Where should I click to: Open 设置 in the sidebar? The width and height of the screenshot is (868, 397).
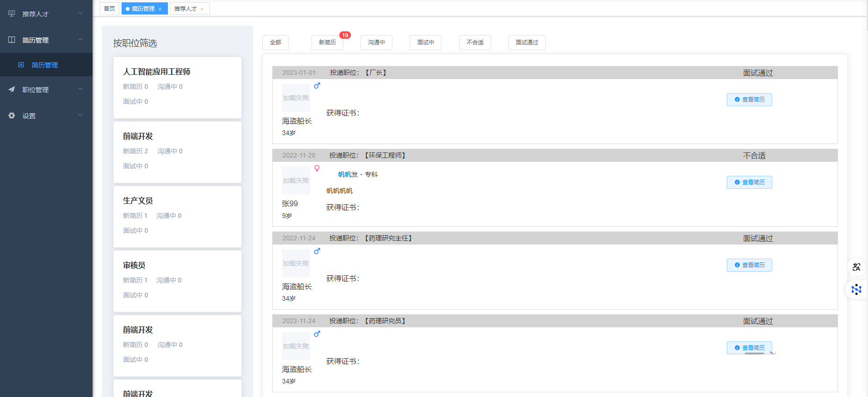coord(46,115)
